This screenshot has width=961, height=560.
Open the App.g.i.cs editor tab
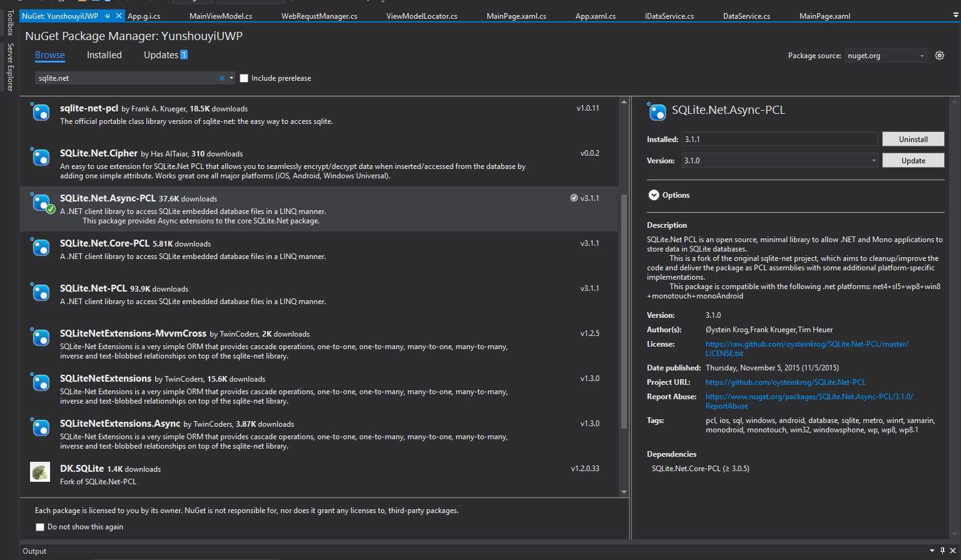pyautogui.click(x=144, y=16)
